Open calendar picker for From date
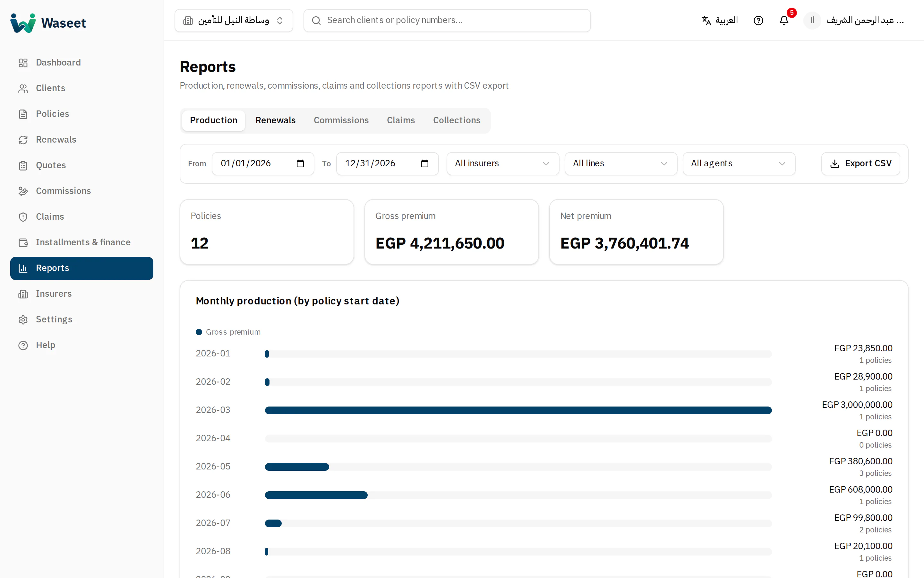Viewport: 924px width, 578px height. (300, 164)
